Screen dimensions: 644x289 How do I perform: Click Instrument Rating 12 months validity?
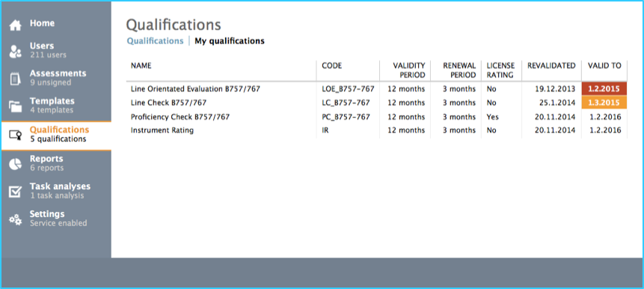pyautogui.click(x=406, y=130)
